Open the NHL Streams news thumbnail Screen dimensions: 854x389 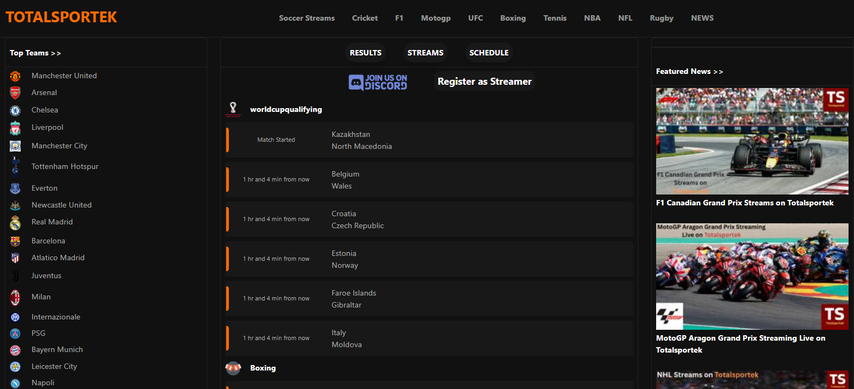(752, 380)
